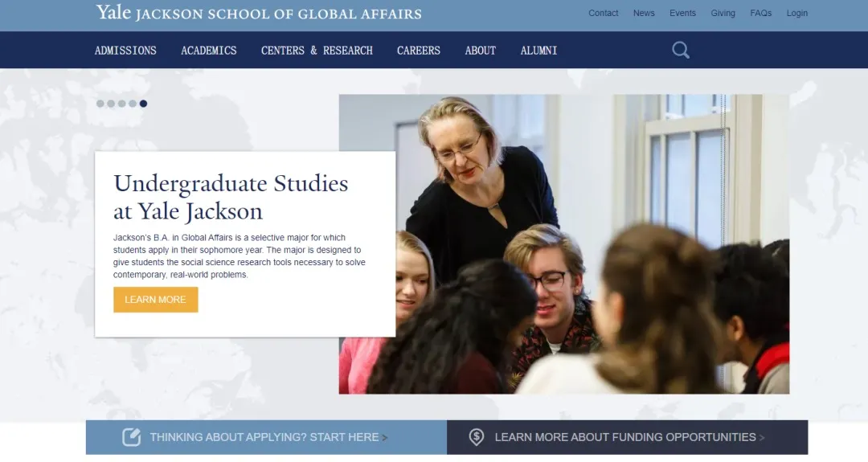868x462 pixels.
Task: Click the Yale Jackson School logo
Action: pyautogui.click(x=259, y=13)
